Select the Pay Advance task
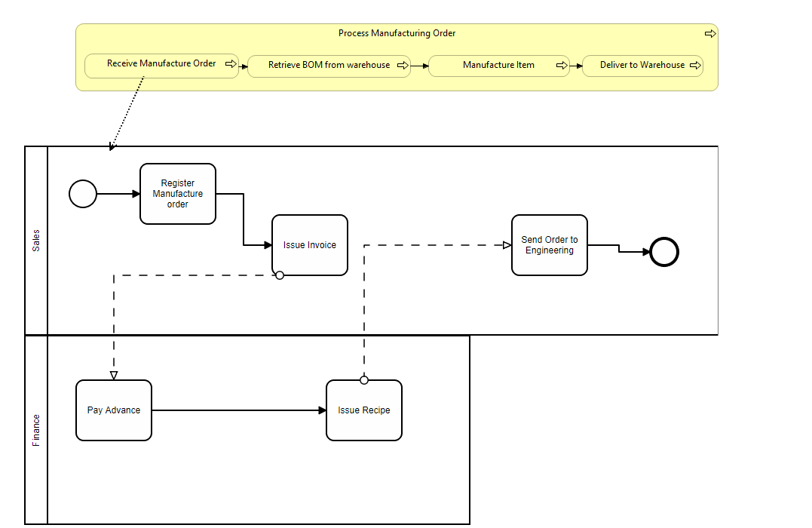 (114, 410)
